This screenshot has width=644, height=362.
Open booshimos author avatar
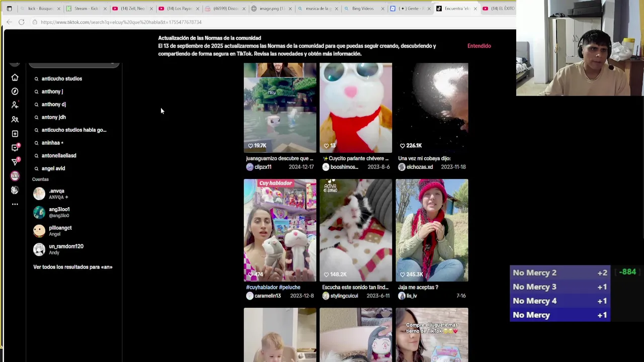tap(326, 167)
